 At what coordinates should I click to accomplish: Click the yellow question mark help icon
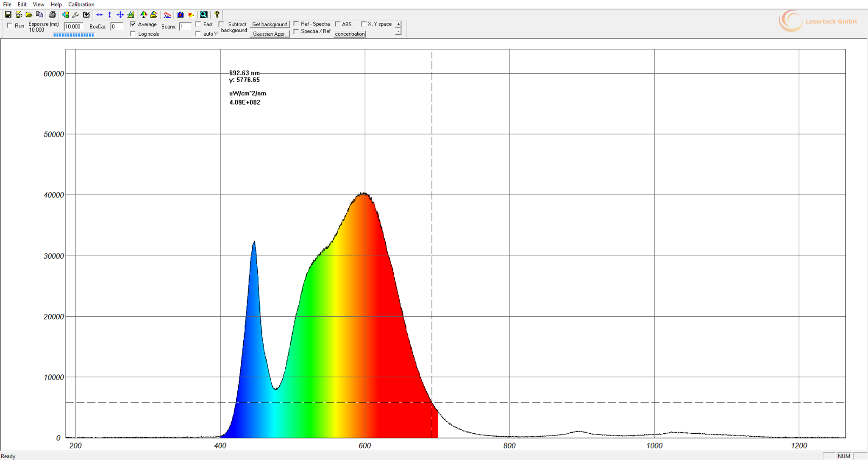[217, 15]
